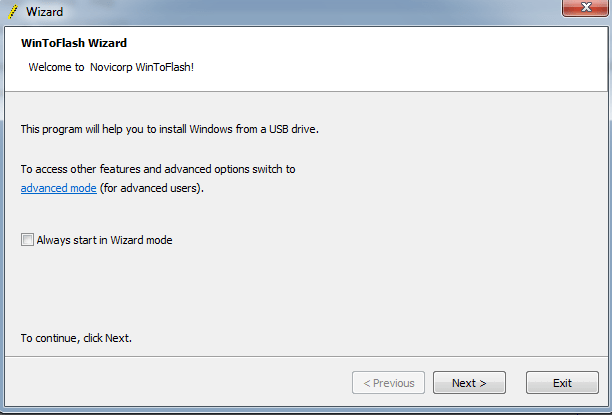Click 'To access other features' sentence
Image resolution: width=612 pixels, height=415 pixels.
158,169
